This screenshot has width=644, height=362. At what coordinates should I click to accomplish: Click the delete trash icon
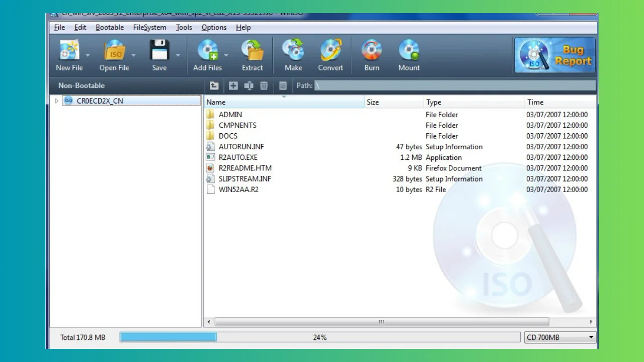[x=264, y=85]
